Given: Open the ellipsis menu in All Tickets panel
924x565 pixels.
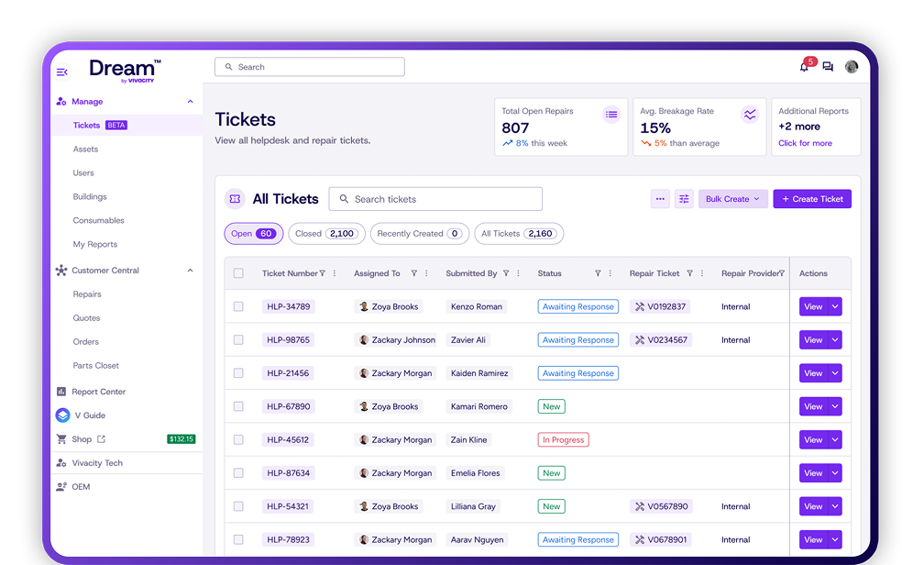Looking at the screenshot, I should [660, 198].
